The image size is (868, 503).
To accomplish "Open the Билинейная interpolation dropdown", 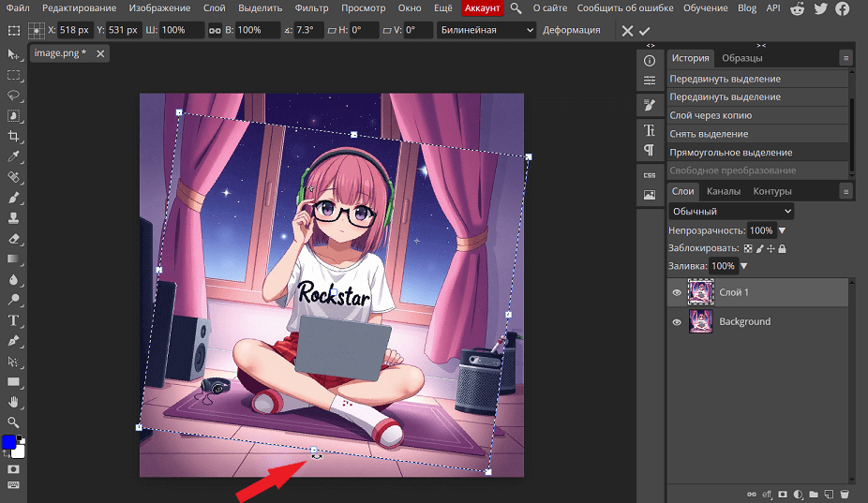I will [x=486, y=30].
